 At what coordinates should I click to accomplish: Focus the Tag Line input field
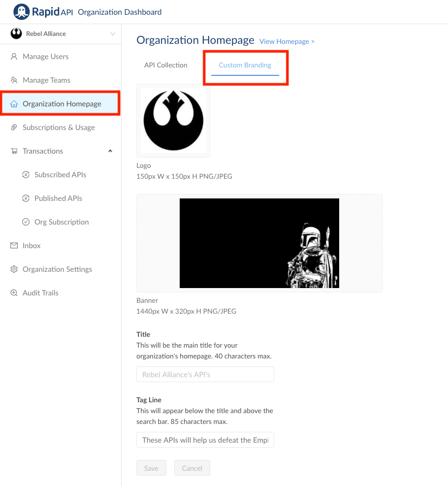coord(205,440)
